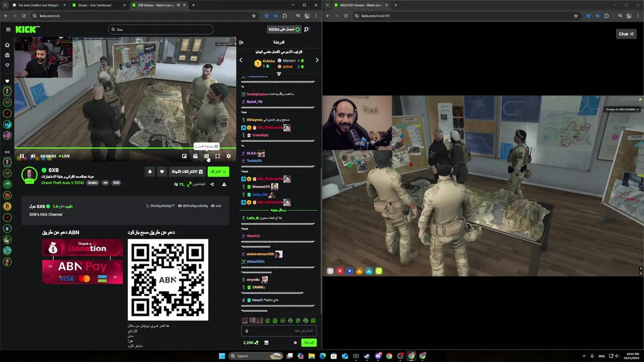
Task: Toggle theater mode on SXB player
Action: click(206, 156)
